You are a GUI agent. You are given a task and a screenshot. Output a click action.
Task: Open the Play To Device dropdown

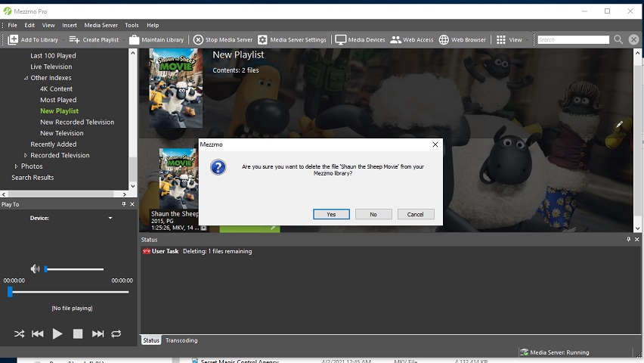click(x=110, y=218)
